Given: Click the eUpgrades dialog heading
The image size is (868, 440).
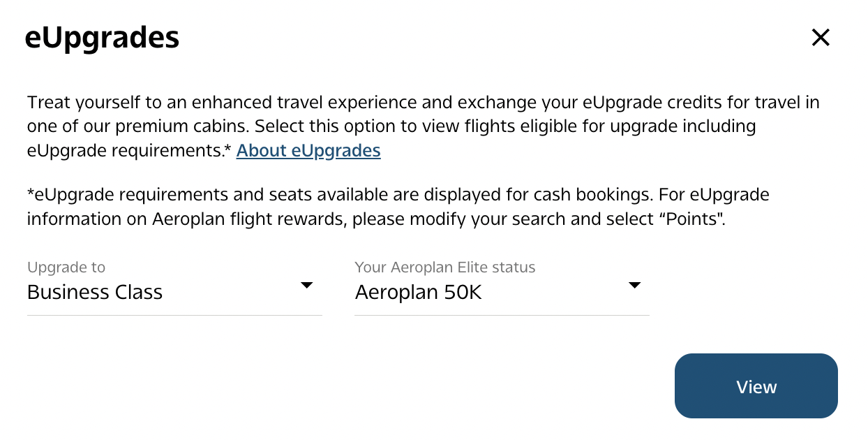Looking at the screenshot, I should [102, 38].
